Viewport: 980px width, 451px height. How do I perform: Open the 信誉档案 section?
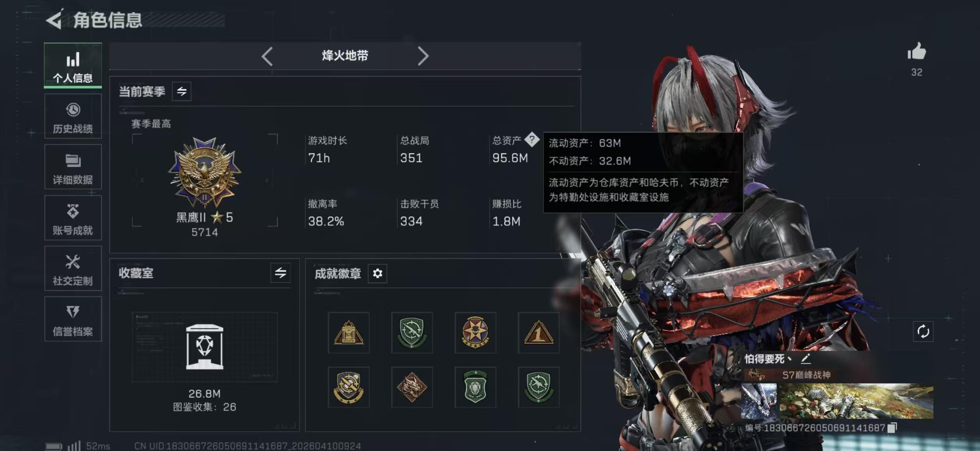73,319
